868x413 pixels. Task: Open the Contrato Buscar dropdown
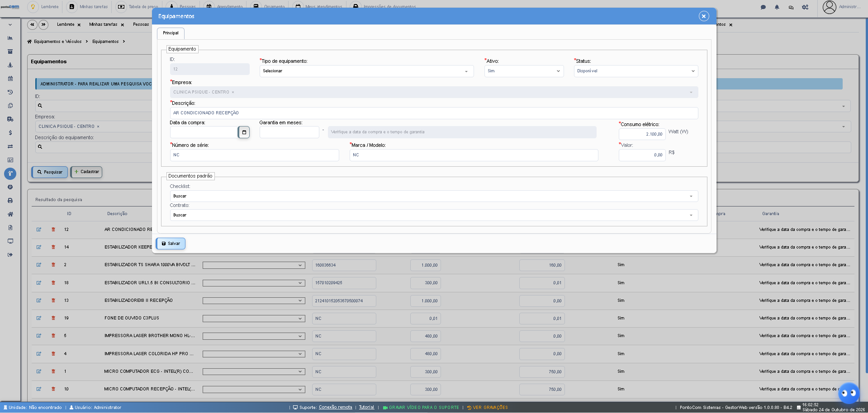(434, 215)
